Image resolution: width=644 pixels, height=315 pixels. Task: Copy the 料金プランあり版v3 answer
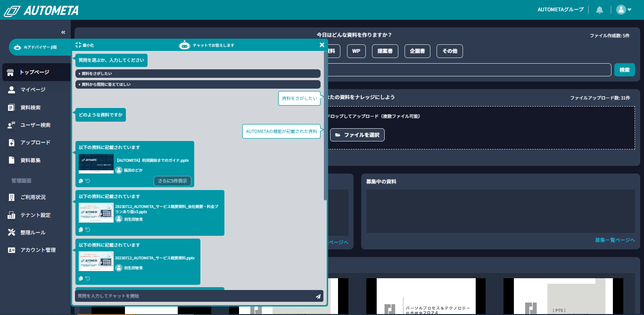click(81, 230)
